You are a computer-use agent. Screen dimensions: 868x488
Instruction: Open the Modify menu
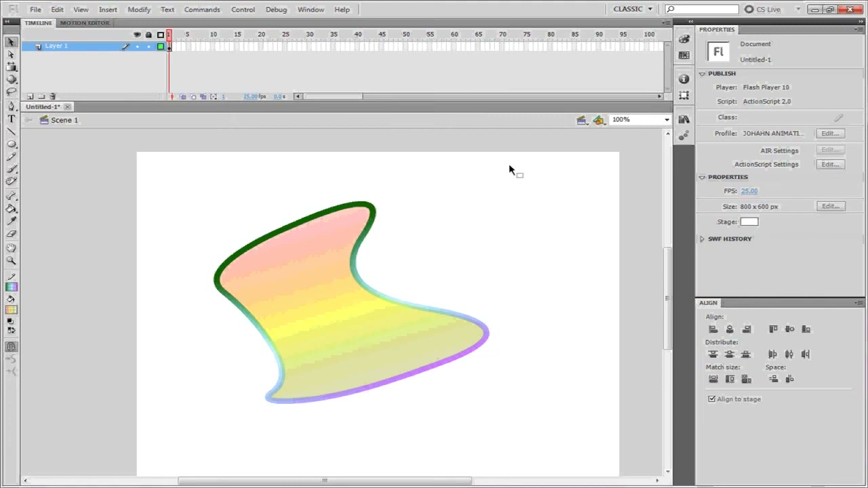click(139, 9)
